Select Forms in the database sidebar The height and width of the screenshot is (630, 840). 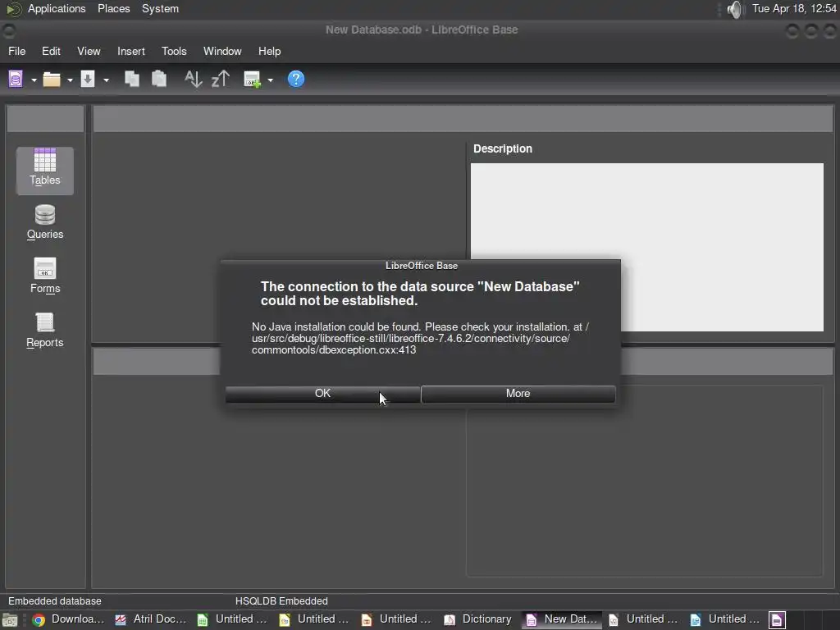pos(45,276)
